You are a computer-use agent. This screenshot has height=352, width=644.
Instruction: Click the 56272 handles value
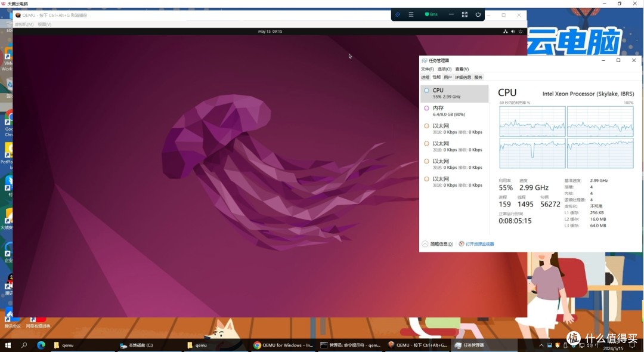click(x=550, y=204)
